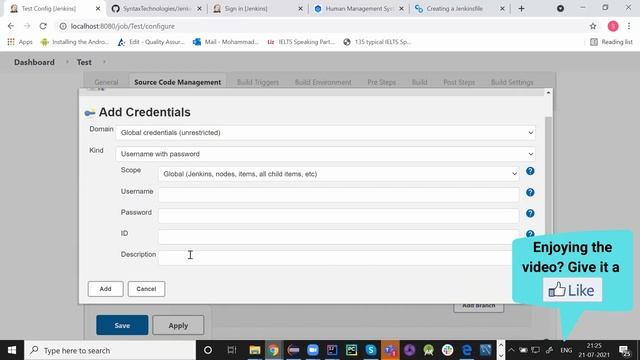The width and height of the screenshot is (640, 360).
Task: Open Microsoft Edge from the taskbar
Action: 467,350
